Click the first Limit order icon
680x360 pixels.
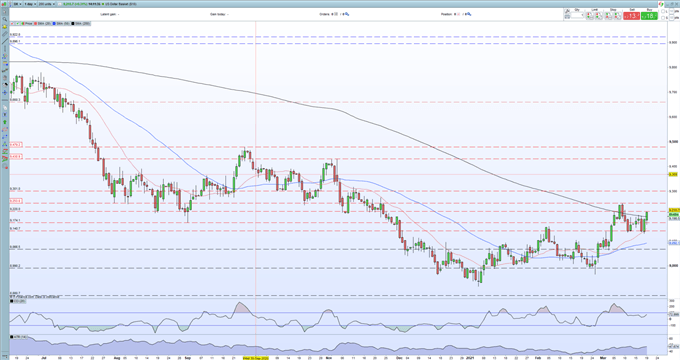(x=589, y=16)
